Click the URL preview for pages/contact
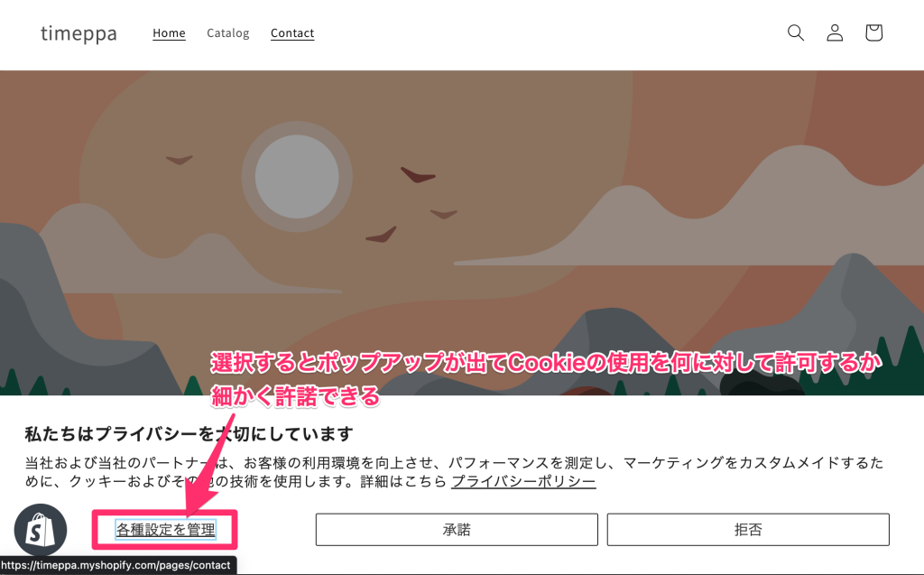Viewport: 924px width, 575px height. click(117, 566)
